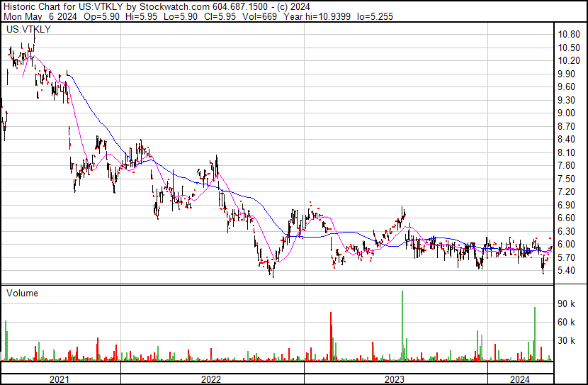This screenshot has height=385, width=588.
Task: Click the 9.90 price axis label
Action: [566, 74]
